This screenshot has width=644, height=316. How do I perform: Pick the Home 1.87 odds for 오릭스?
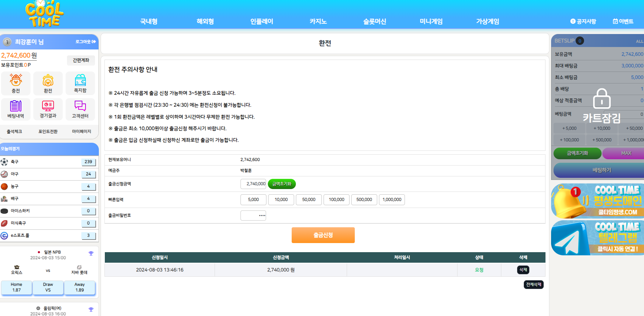[16, 287]
